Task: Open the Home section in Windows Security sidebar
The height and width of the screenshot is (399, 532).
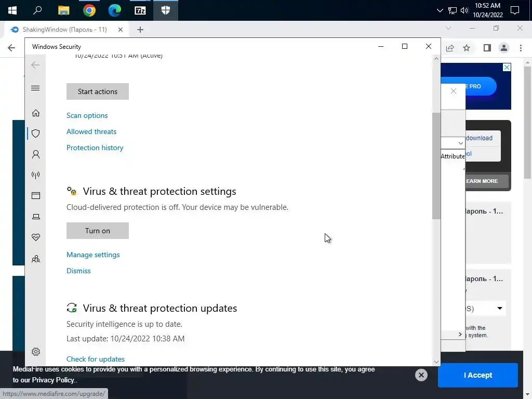Action: (36, 113)
